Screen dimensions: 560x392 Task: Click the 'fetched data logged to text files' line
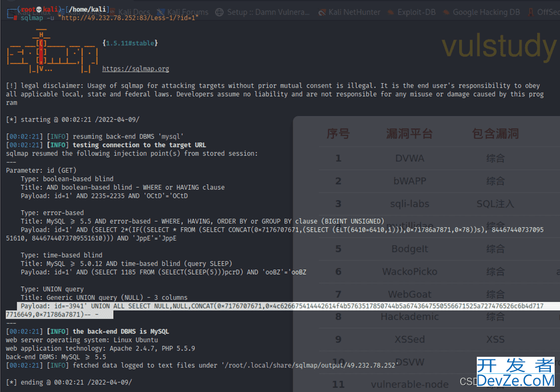[x=201, y=365]
